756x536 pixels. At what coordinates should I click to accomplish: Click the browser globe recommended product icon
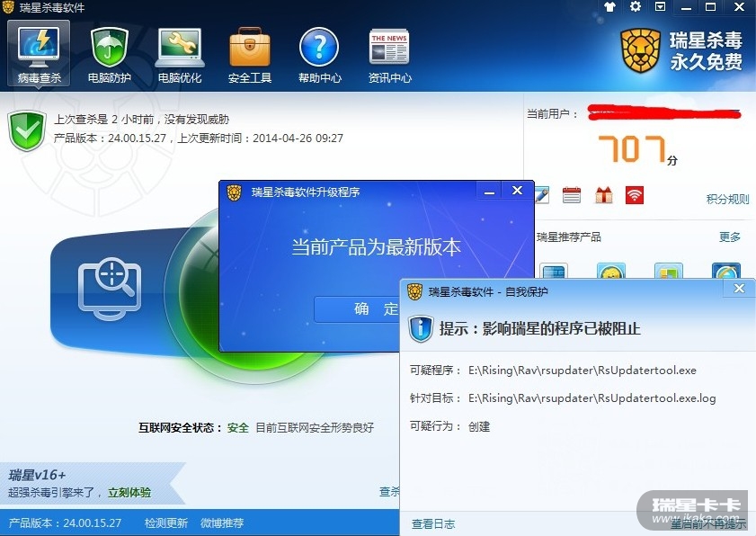click(725, 271)
